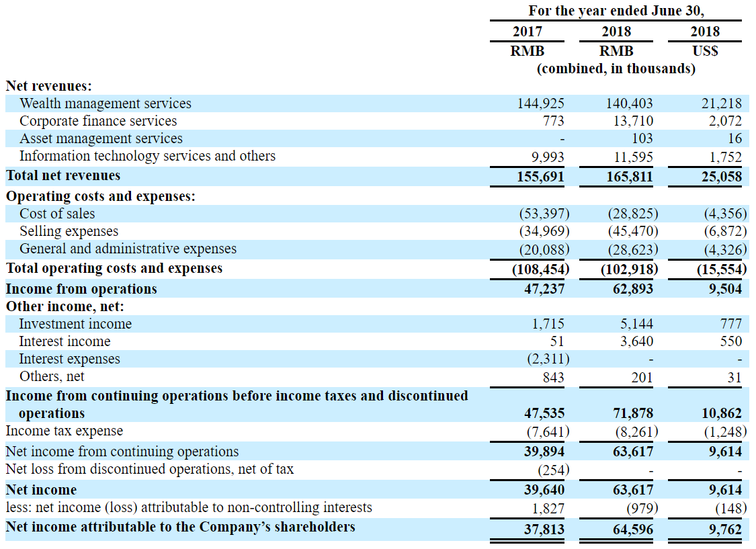756x549 pixels.
Task: Click the 'US$' column header
Action: point(704,51)
